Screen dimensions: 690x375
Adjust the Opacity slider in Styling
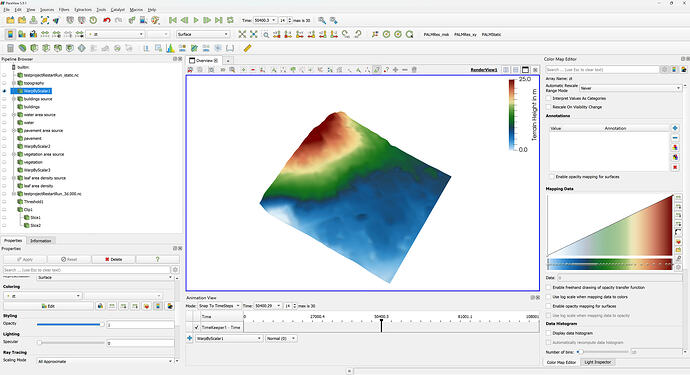[70, 324]
